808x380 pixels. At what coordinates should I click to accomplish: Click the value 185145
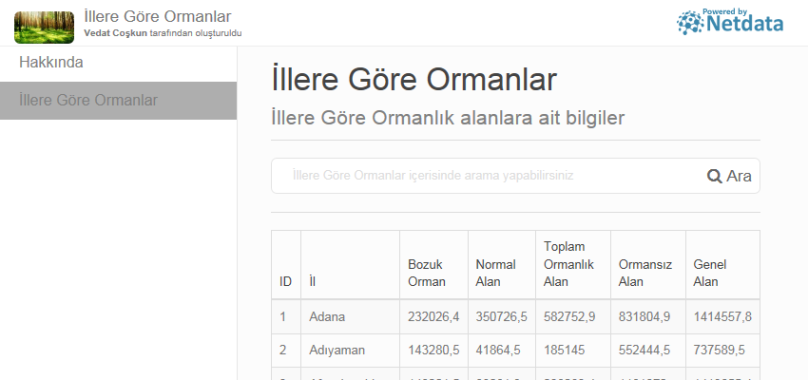click(x=564, y=350)
